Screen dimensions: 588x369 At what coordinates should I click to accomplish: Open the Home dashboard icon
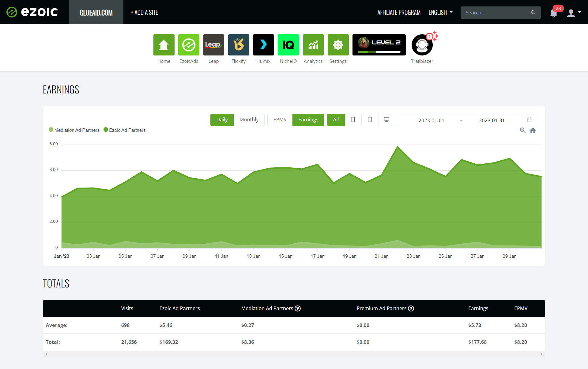(x=164, y=45)
